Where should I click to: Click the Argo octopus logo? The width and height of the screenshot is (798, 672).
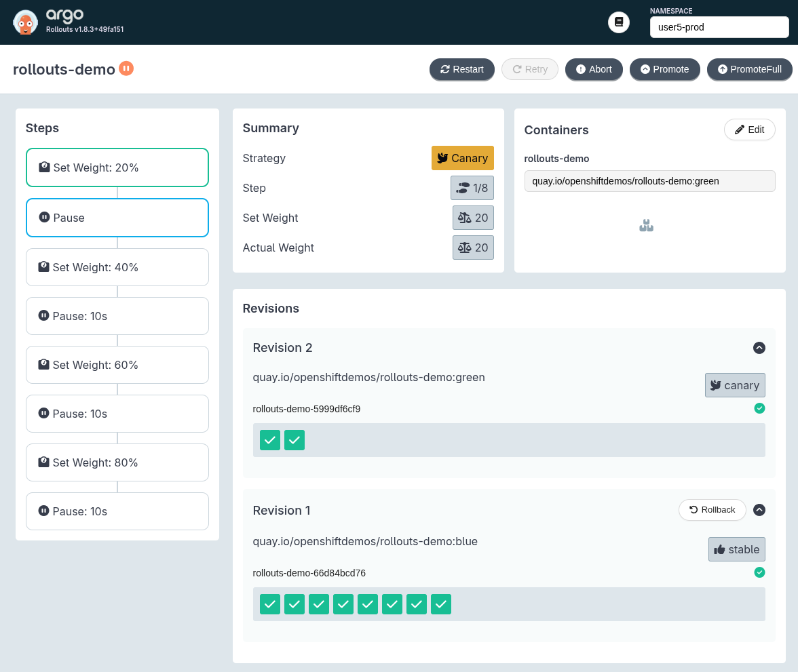[26, 22]
